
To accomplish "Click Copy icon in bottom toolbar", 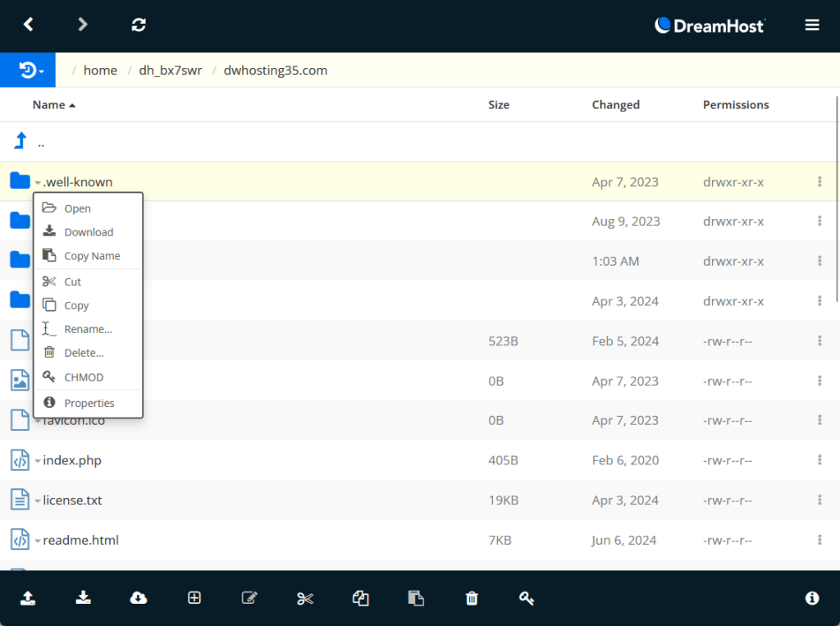I will 361,598.
